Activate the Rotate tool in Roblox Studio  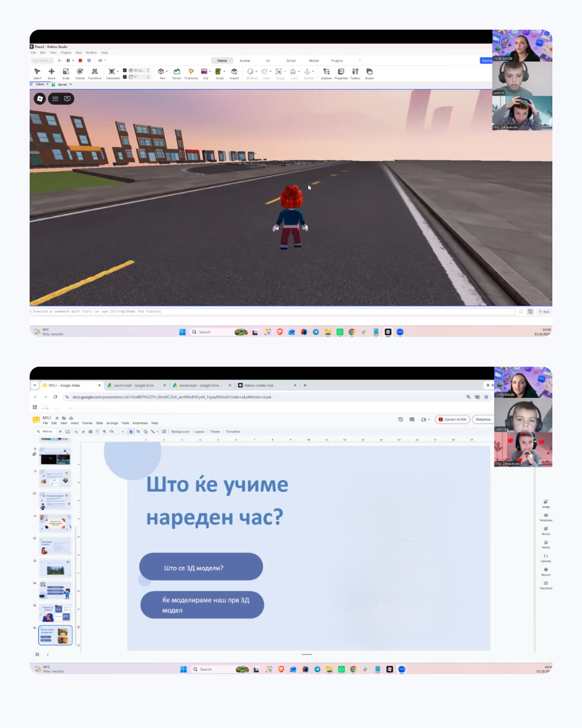point(80,73)
